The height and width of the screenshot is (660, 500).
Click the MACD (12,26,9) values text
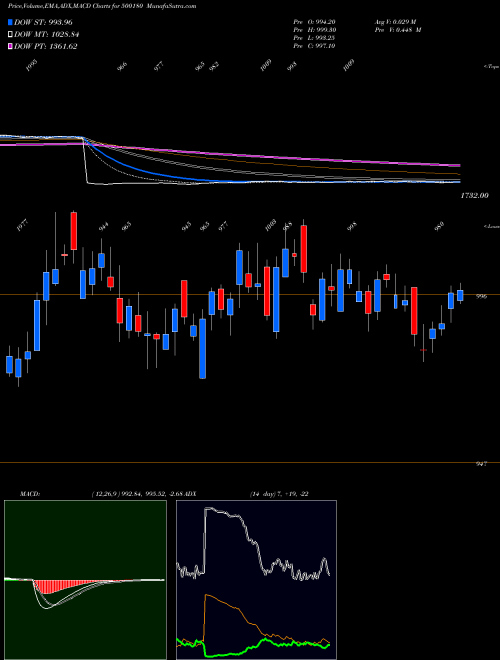tap(138, 494)
